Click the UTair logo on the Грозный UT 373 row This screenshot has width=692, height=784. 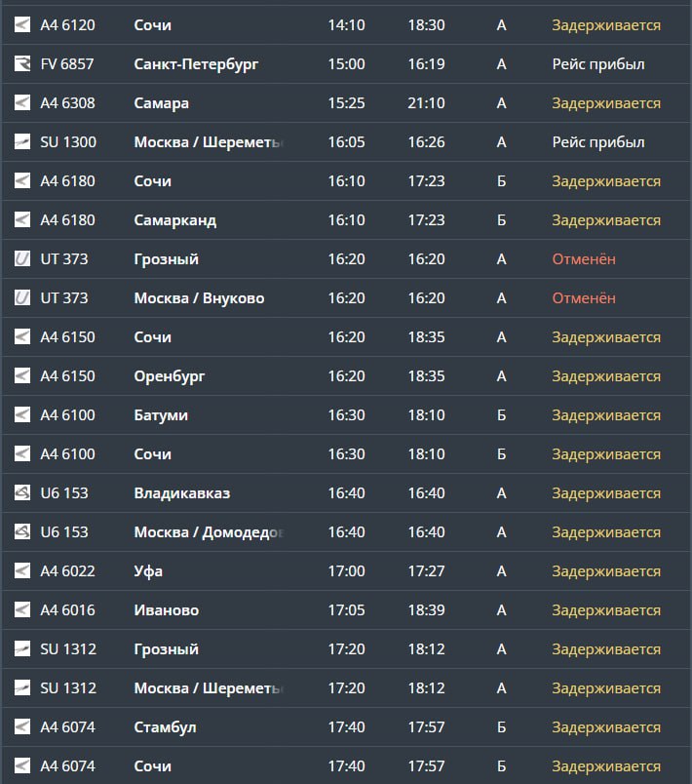[22, 259]
